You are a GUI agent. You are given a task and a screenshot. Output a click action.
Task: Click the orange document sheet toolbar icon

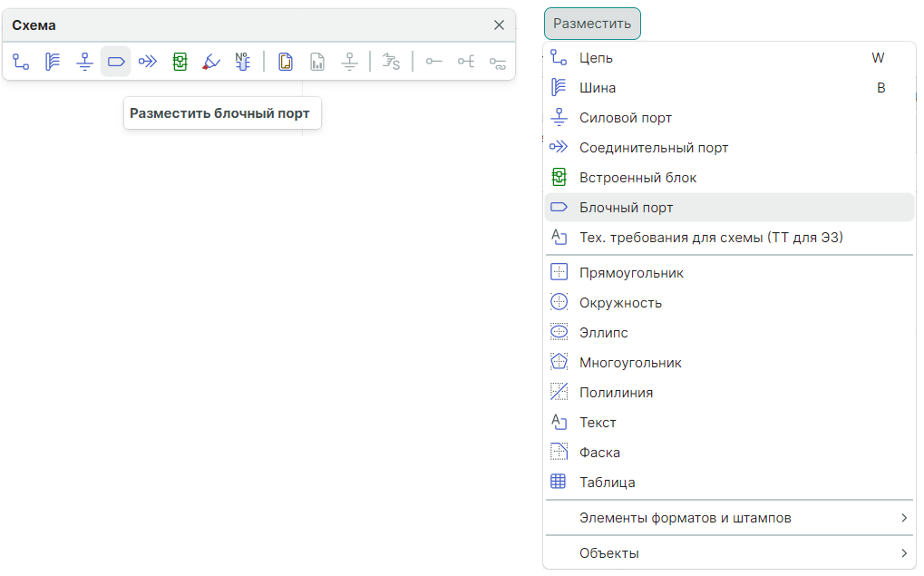pos(286,62)
